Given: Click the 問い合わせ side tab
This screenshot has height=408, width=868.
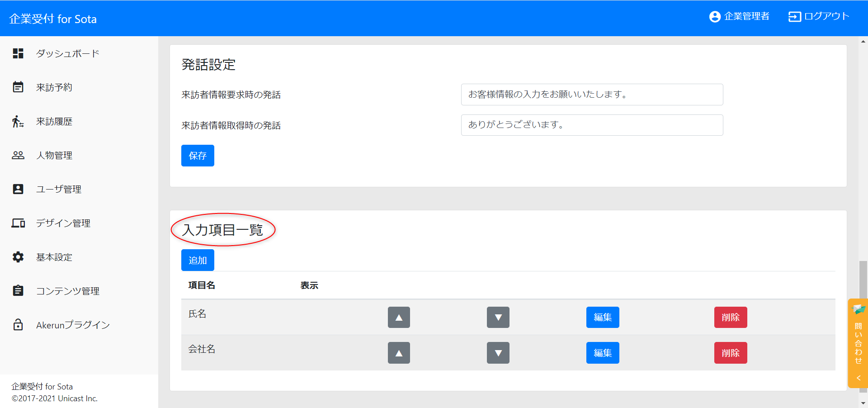Looking at the screenshot, I should point(858,343).
